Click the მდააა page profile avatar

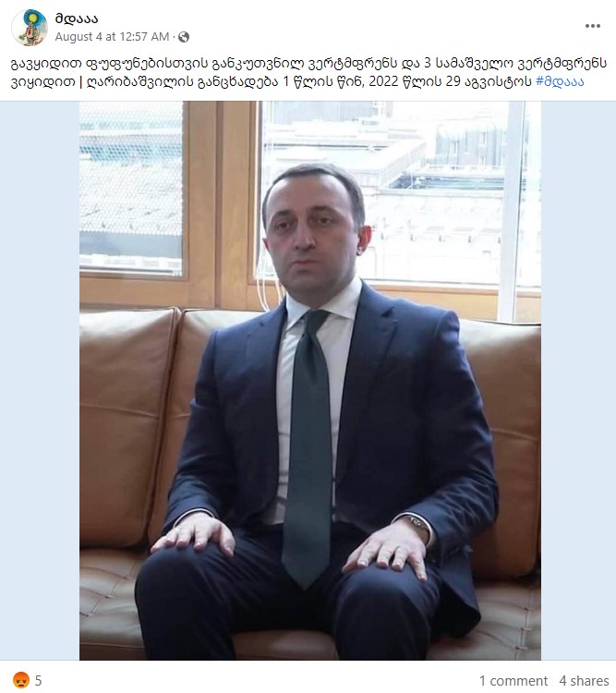30,28
